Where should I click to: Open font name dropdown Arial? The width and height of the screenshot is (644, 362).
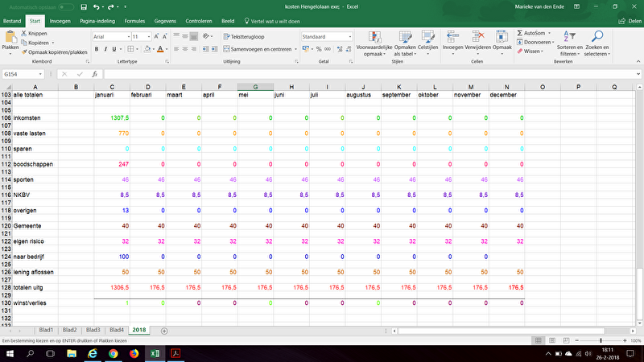128,36
